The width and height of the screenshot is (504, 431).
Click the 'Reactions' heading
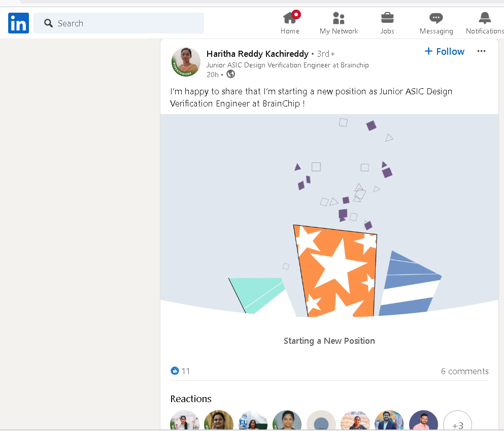point(191,399)
